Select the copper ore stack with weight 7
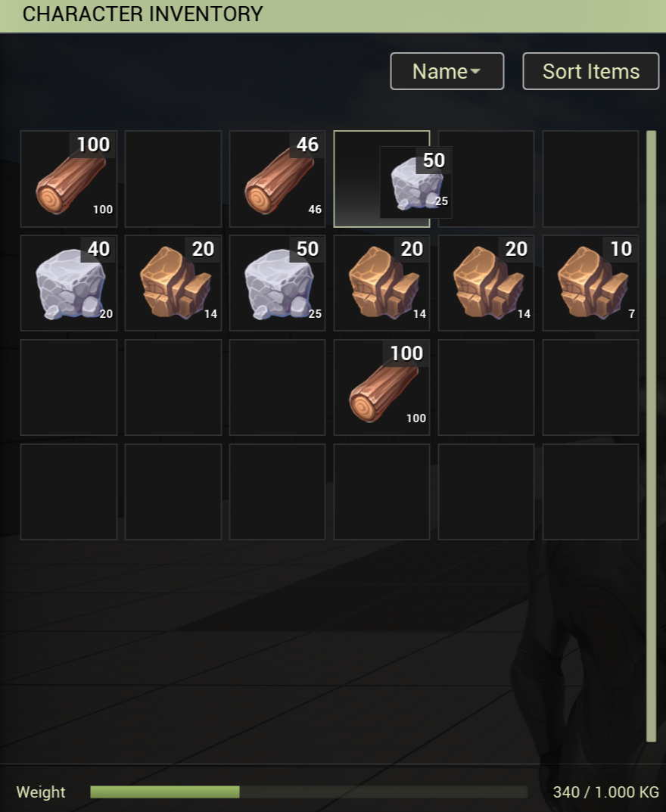666x812 pixels. tap(590, 283)
